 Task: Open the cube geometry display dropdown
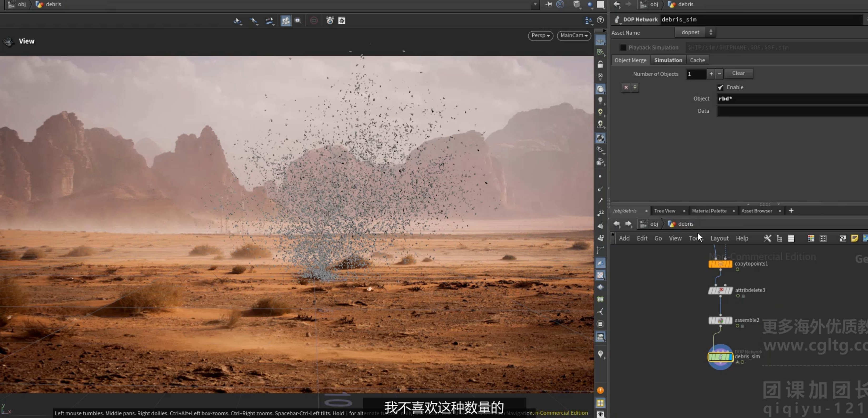(x=577, y=4)
